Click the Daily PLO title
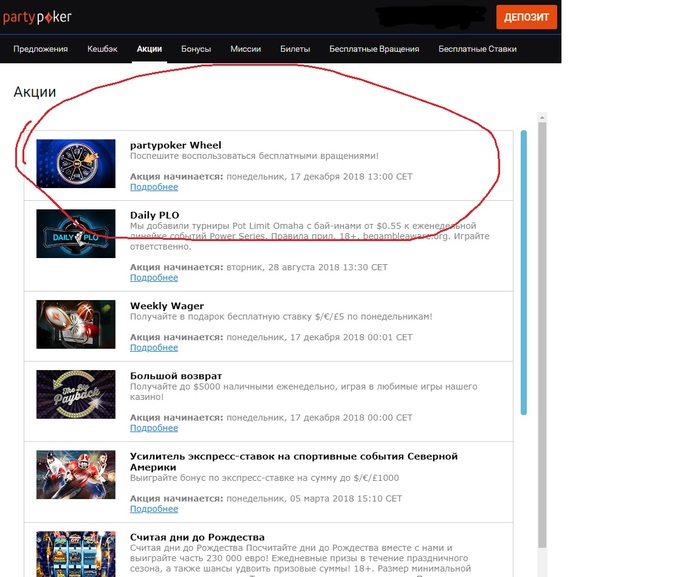Image resolution: width=700 pixels, height=577 pixels. pos(154,215)
